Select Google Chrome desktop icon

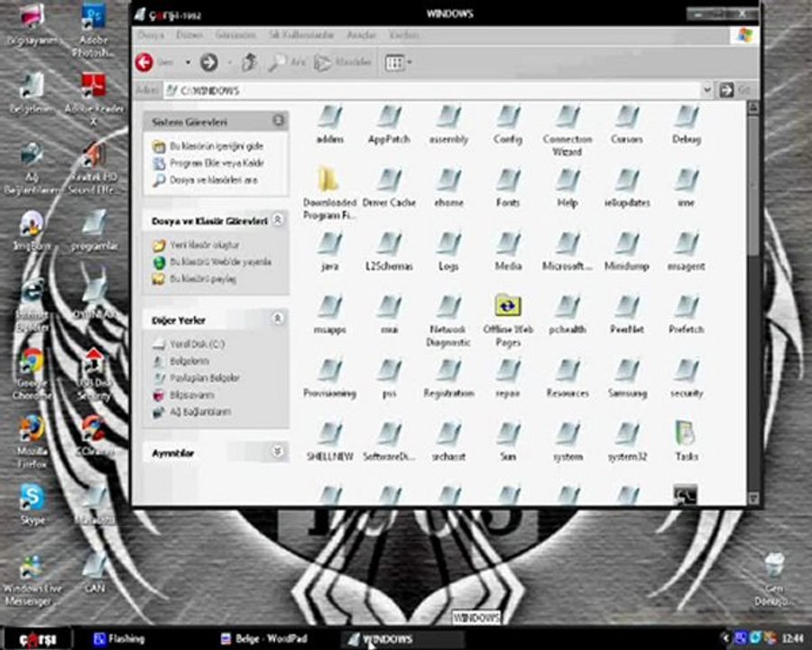32,373
